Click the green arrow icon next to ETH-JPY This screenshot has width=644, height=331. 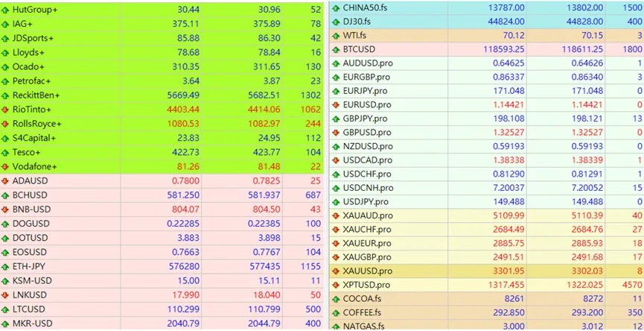5,267
